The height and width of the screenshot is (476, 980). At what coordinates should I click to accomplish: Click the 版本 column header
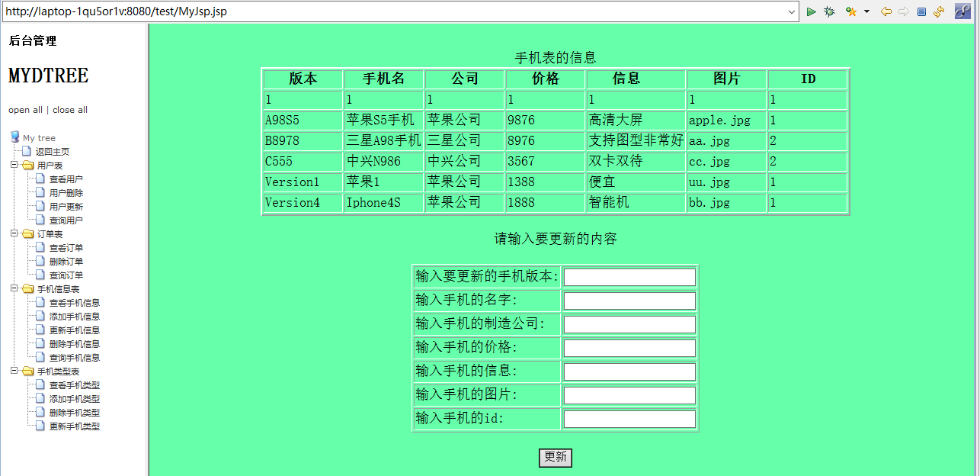[303, 79]
